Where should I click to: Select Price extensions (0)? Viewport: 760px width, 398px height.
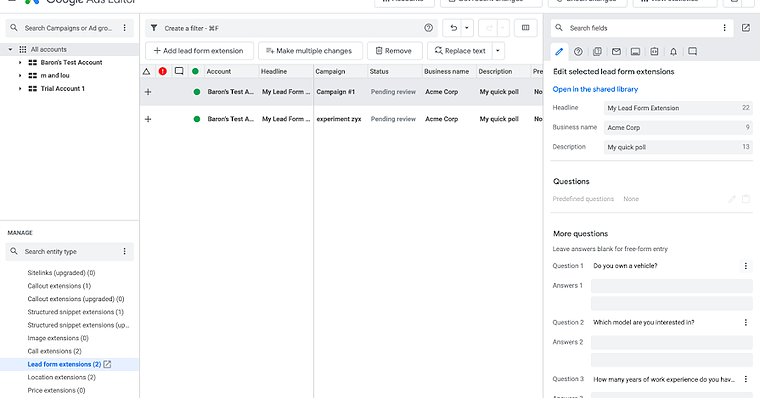coord(56,391)
